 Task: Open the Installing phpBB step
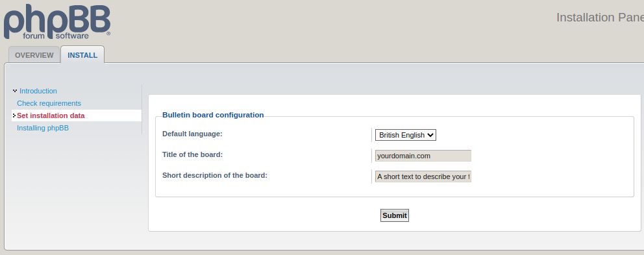pos(43,128)
